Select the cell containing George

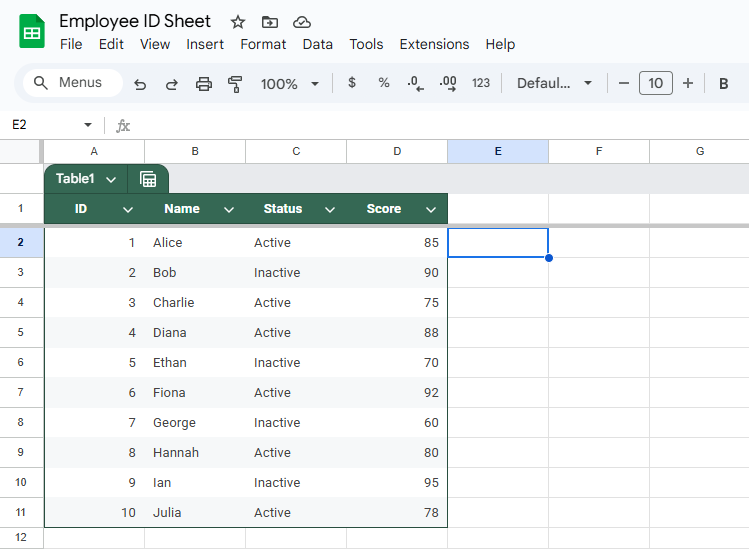click(195, 423)
